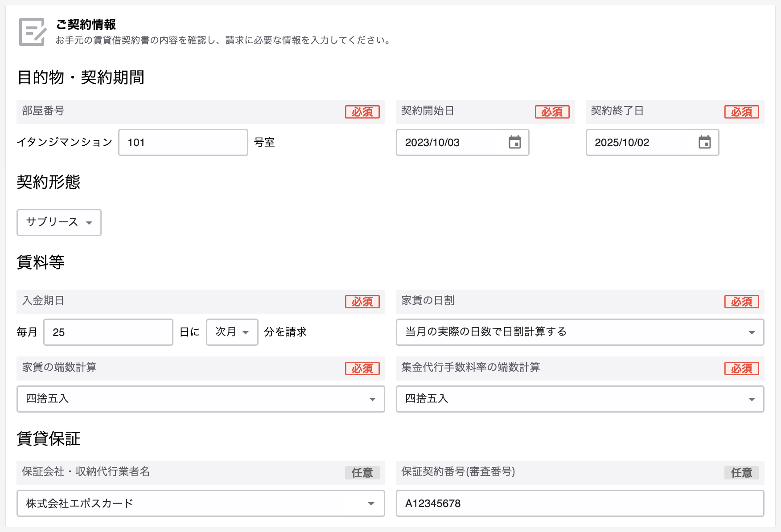Click the 契約終了日 label

tap(617, 111)
